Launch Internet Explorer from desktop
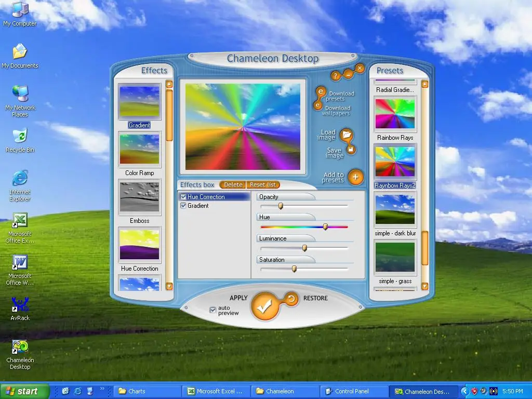 click(20, 185)
